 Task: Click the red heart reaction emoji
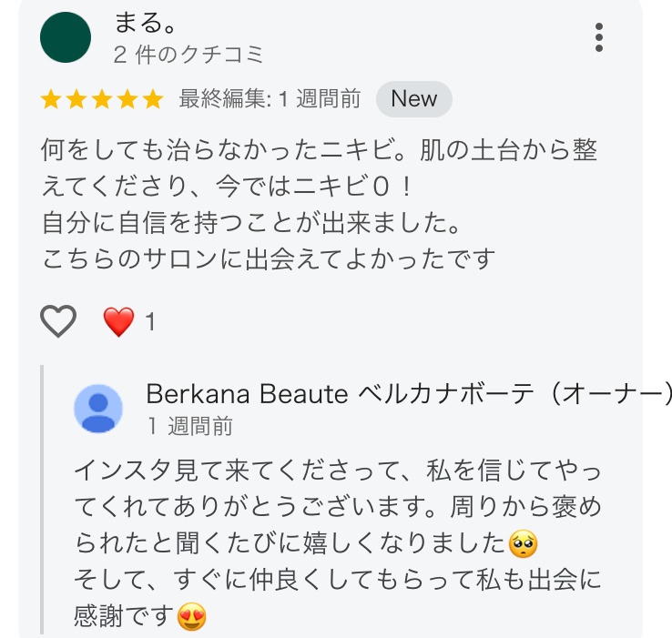click(118, 321)
